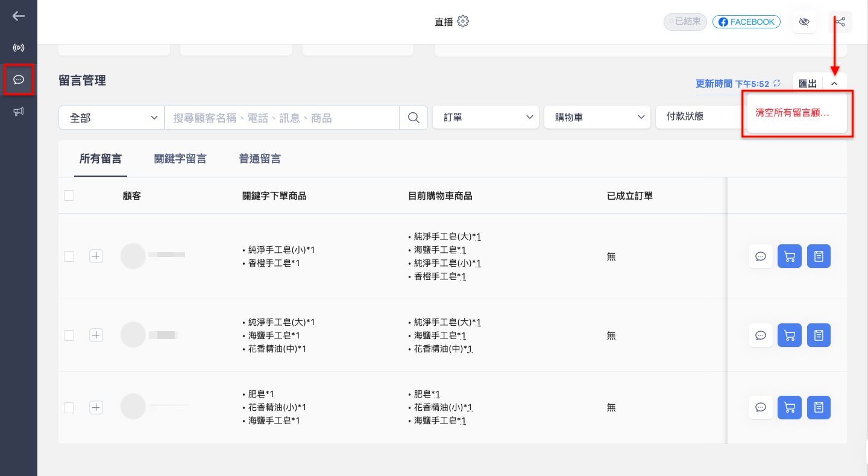Open the 購物車 dropdown filter
868x476 pixels.
click(x=597, y=117)
